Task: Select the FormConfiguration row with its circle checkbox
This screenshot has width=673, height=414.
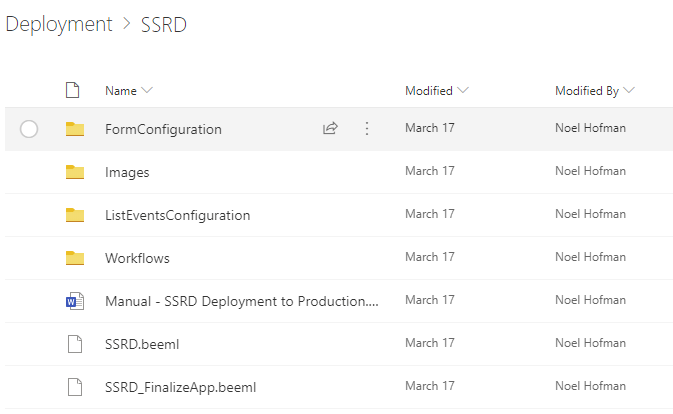Action: (x=29, y=129)
